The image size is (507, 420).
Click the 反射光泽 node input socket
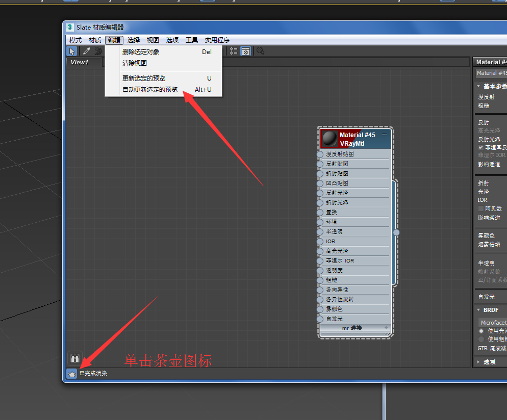pos(320,193)
